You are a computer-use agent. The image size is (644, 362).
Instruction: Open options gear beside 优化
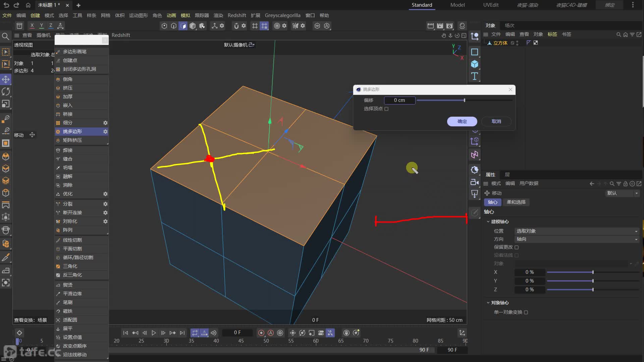point(105,194)
